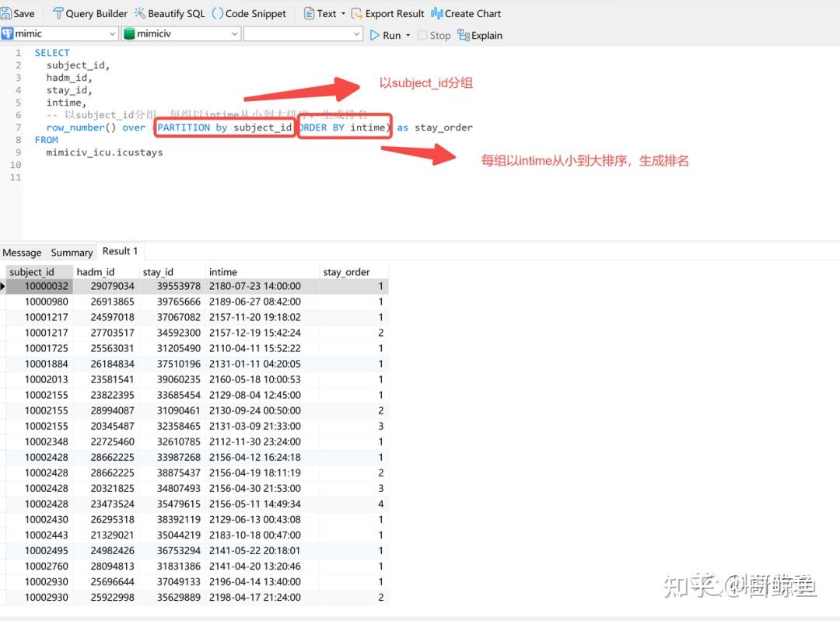Click the stay_id column header

(172, 272)
